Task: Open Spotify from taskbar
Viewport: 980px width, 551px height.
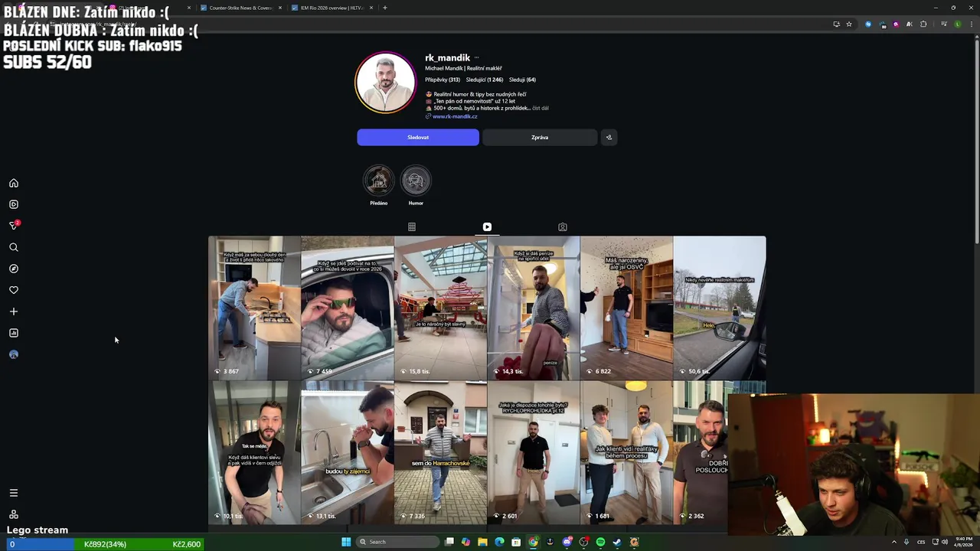Action: pos(600,542)
